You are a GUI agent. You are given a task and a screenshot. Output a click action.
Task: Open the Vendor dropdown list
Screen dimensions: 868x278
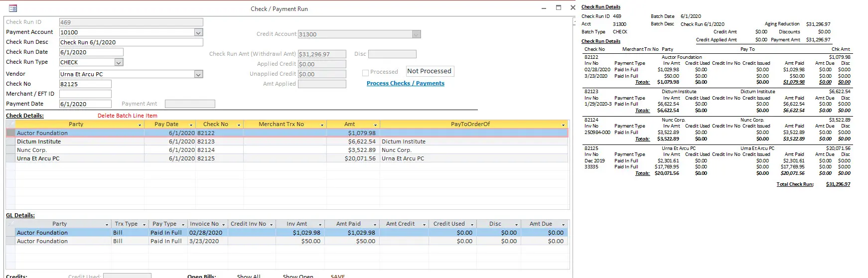pos(198,74)
